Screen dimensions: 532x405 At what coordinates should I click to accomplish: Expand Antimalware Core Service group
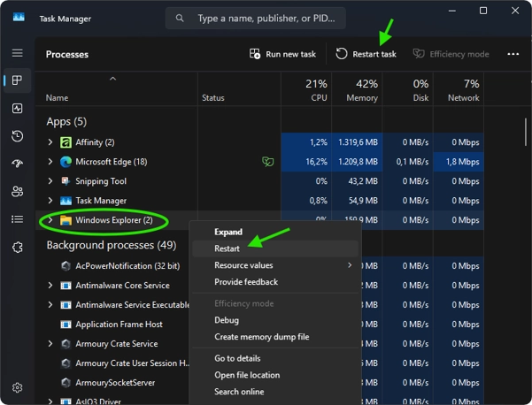[50, 286]
